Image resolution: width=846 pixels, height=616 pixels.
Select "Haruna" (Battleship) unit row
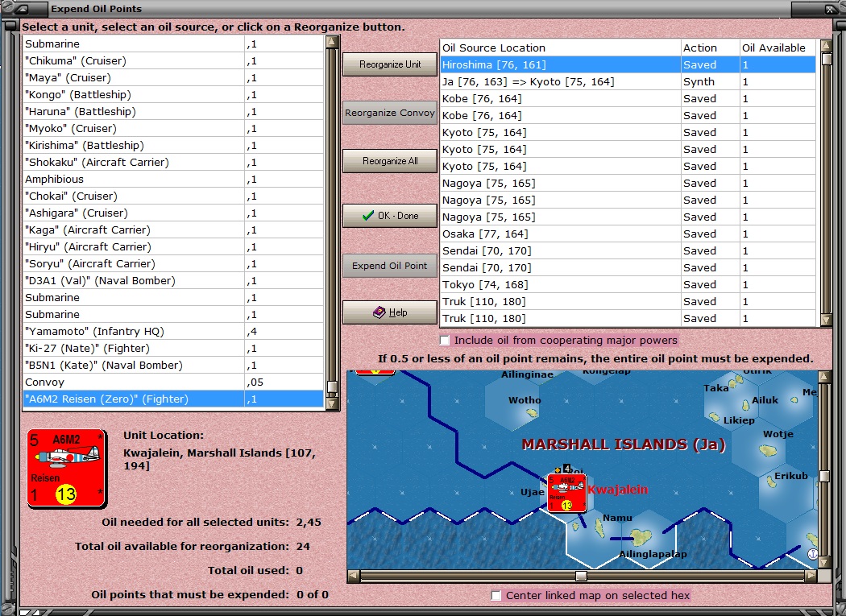173,112
